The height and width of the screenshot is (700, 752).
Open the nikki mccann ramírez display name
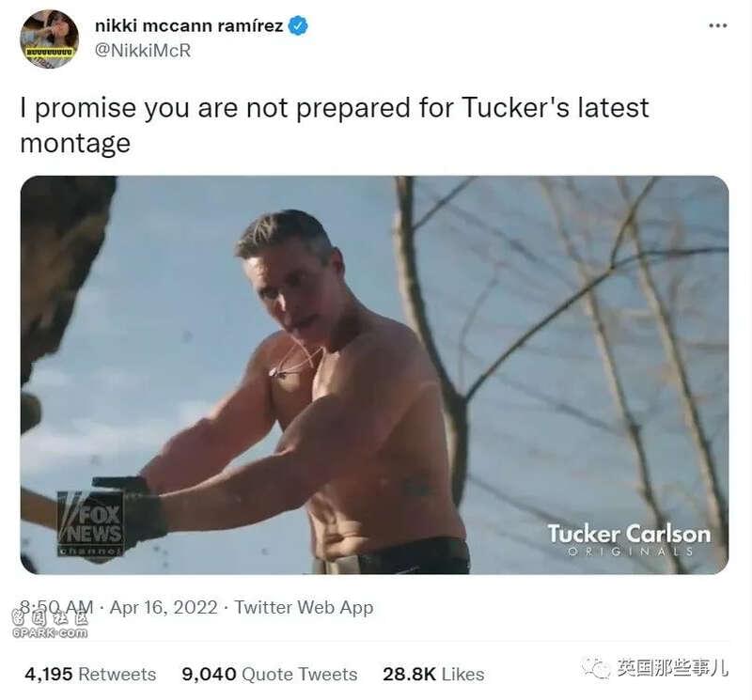pos(189,26)
